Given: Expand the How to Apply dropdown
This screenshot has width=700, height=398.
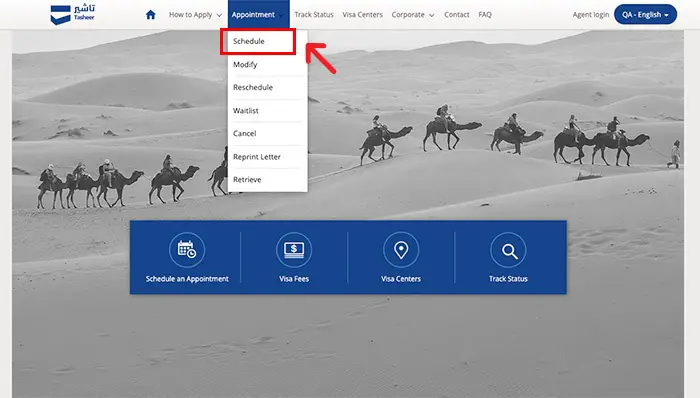Looking at the screenshot, I should coord(195,15).
